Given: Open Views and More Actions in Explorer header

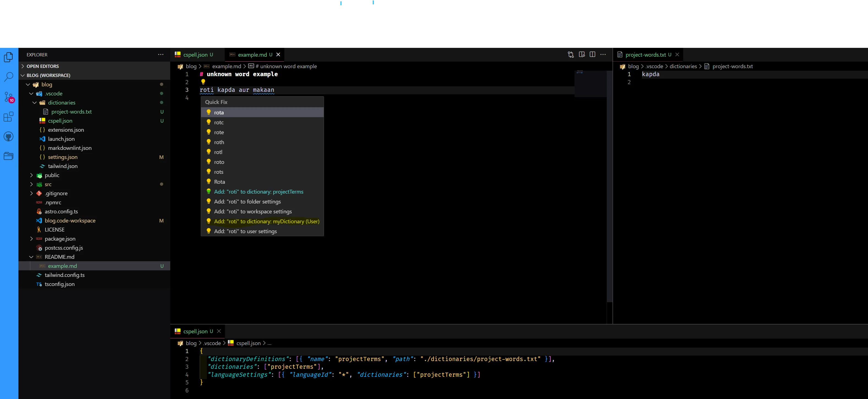Looking at the screenshot, I should point(161,55).
